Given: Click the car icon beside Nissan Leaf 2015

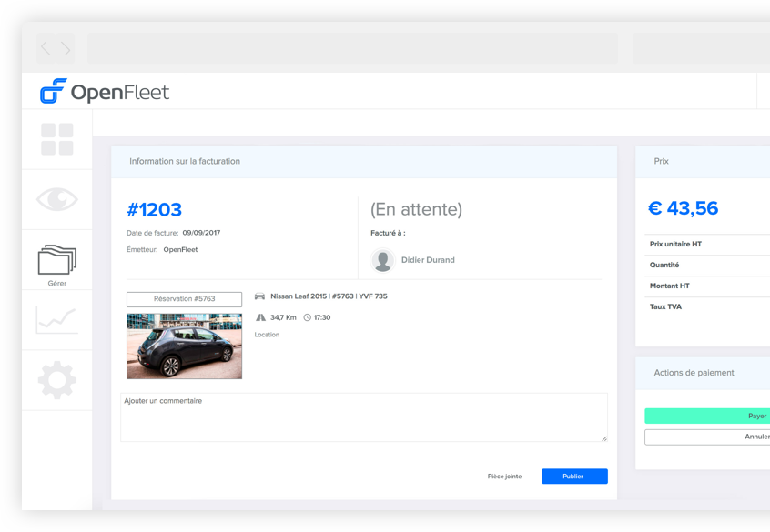Looking at the screenshot, I should [x=260, y=298].
